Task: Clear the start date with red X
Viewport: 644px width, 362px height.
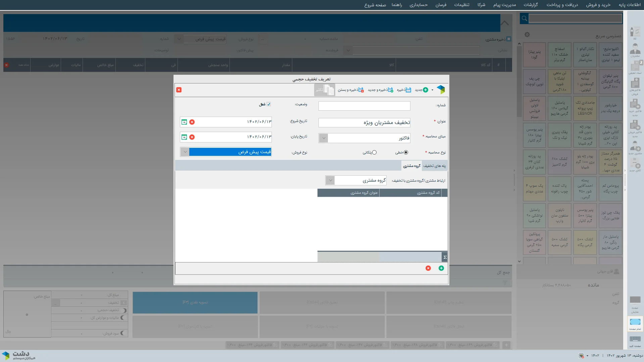Action: point(192,122)
